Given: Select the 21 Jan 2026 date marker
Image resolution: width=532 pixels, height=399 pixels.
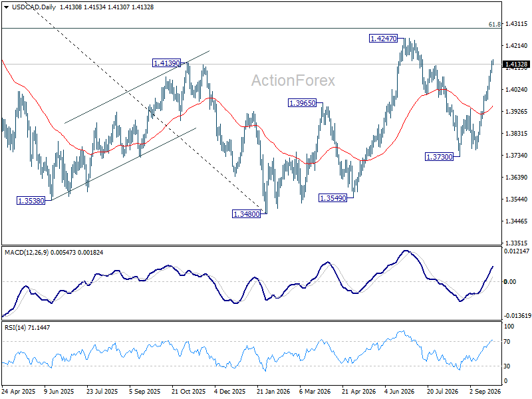Looking at the screenshot, I should (x=273, y=392).
